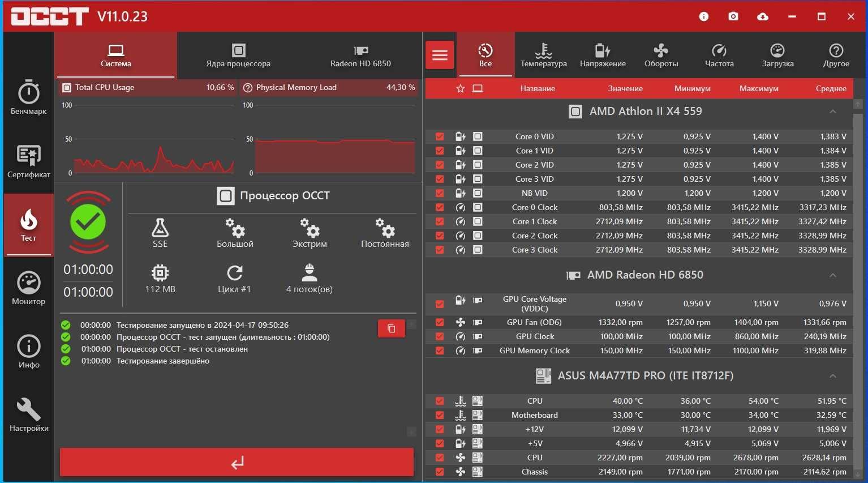Uncheck the Core 0 VID sensor
The width and height of the screenshot is (868, 483).
point(440,136)
